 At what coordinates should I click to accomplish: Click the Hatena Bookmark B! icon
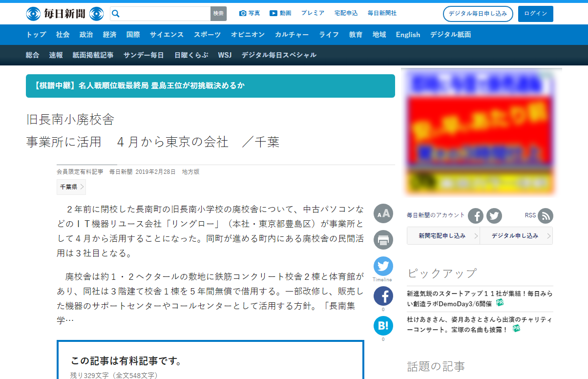point(383,326)
